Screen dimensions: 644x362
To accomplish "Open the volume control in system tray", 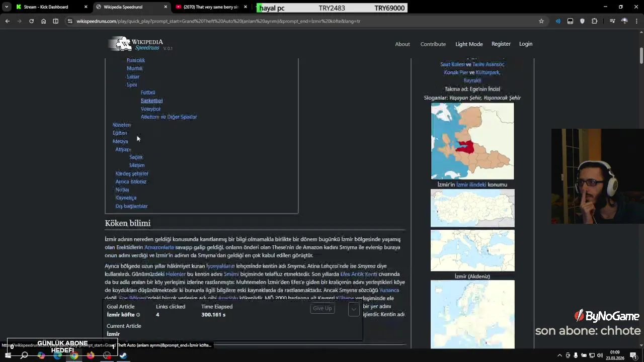I will [599, 355].
